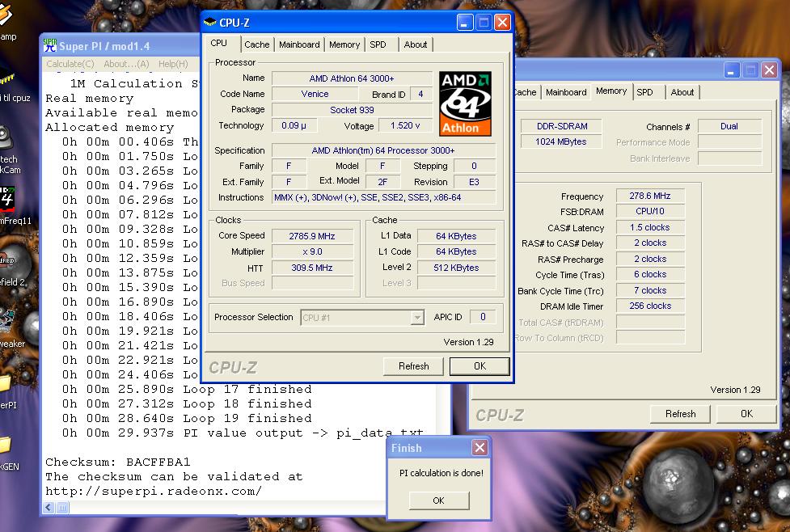Click the AMD Athlon 64 logo image

tap(465, 103)
